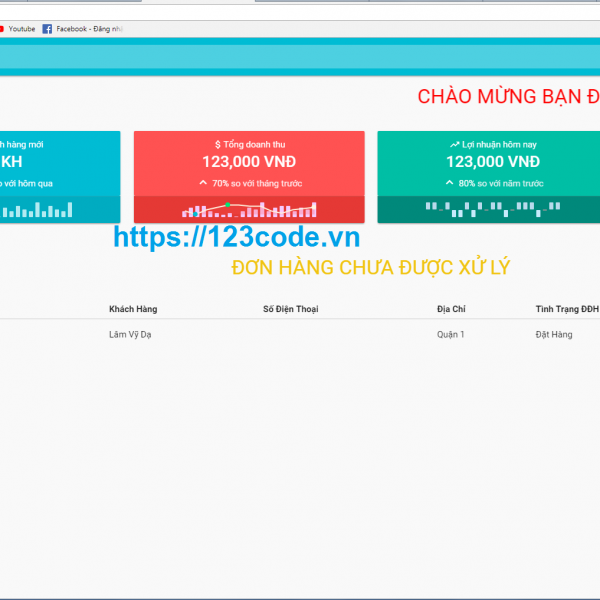Select customer Lâm Vỹ Dạ in the table

tap(130, 335)
